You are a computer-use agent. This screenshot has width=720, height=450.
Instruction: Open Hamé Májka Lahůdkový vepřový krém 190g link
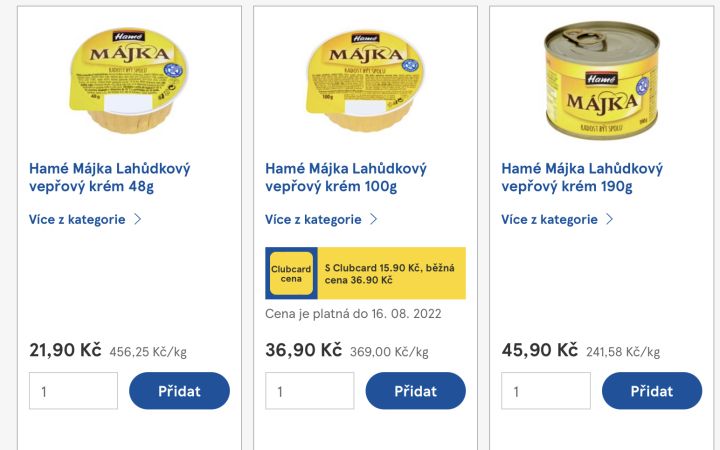click(x=582, y=177)
